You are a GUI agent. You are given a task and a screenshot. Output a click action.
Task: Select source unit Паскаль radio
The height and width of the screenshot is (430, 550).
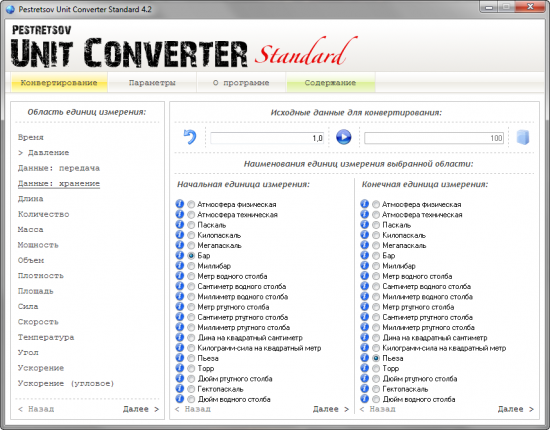191,225
